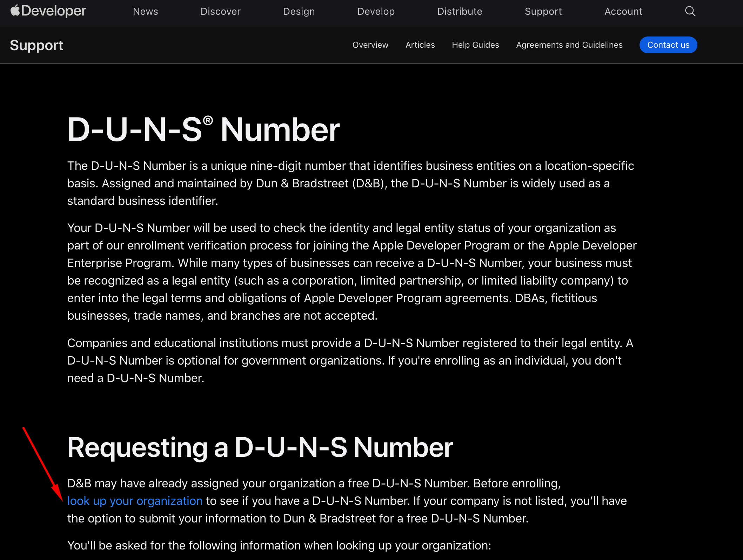Screen dimensions: 743x560
Task: Click the line starting 'You'll be asked'
Action: tap(279, 545)
